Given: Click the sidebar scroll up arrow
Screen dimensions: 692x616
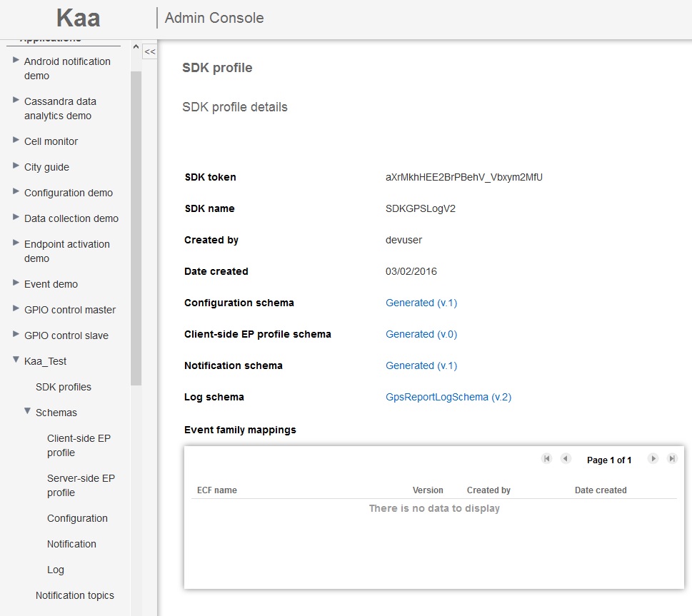Looking at the screenshot, I should pyautogui.click(x=136, y=47).
